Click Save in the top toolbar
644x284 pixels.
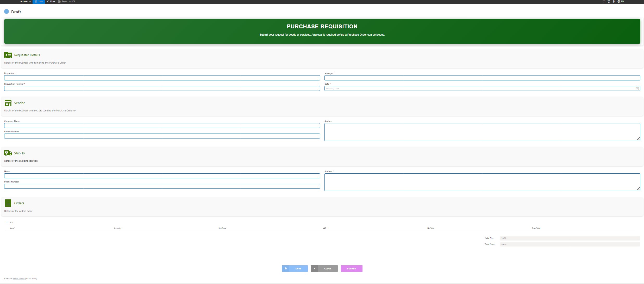[39, 2]
